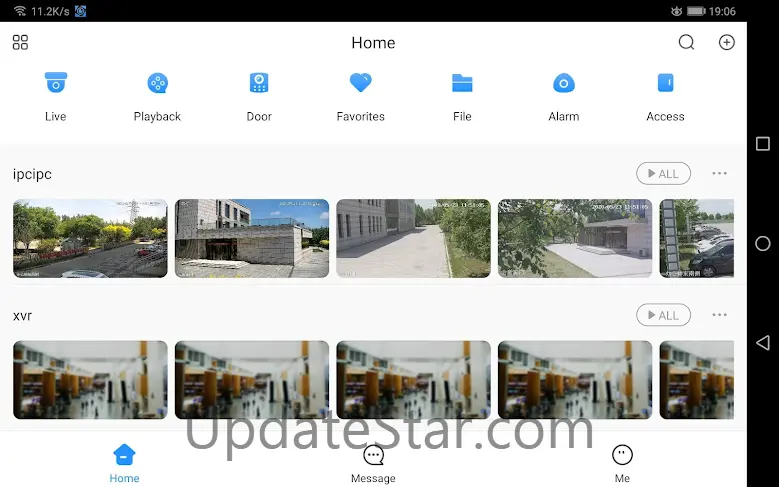Tap the eye comfort status icon
The height and width of the screenshot is (487, 779).
676,11
